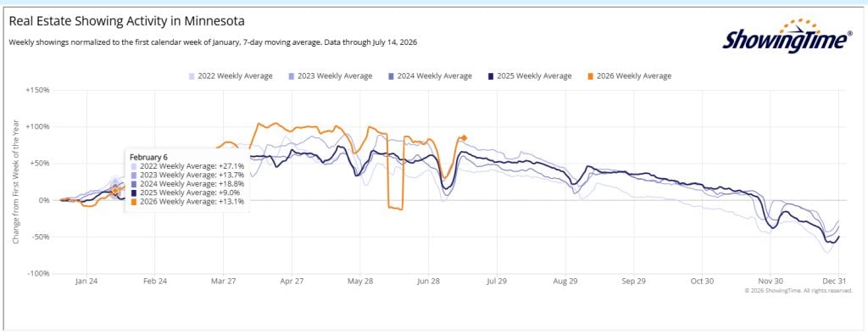The height and width of the screenshot is (335, 868).
Task: Hide the 2025 Weekly Average line
Action: 529,75
